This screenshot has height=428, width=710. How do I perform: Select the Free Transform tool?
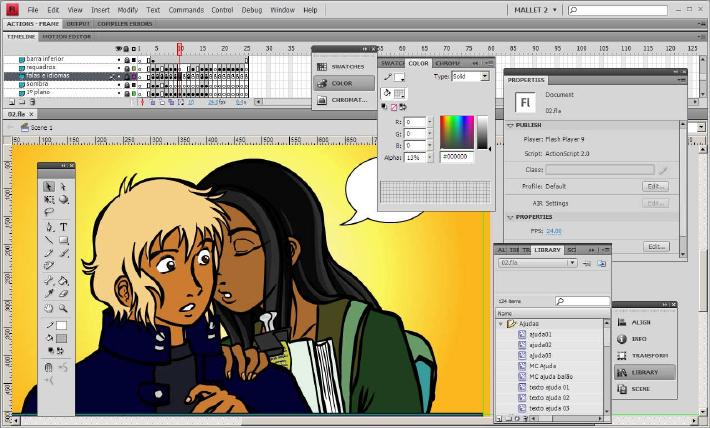pos(49,200)
